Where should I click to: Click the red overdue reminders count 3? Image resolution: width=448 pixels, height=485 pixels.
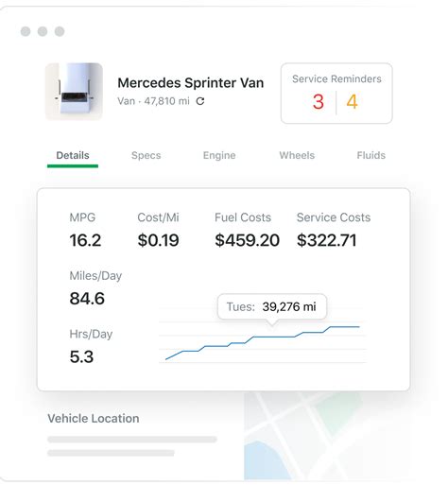click(x=319, y=102)
